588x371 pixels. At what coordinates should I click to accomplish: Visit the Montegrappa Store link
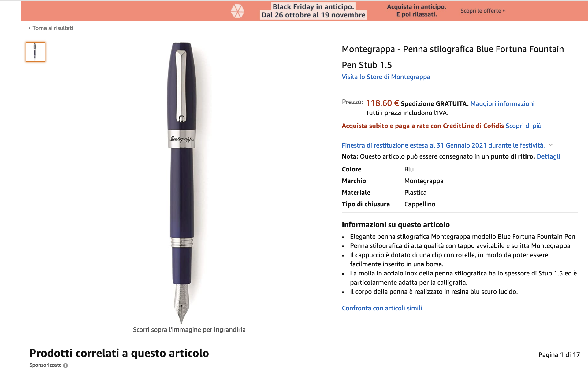386,77
